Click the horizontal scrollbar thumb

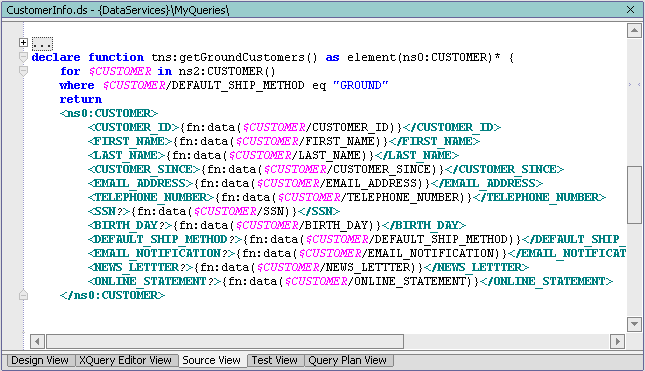(225, 341)
